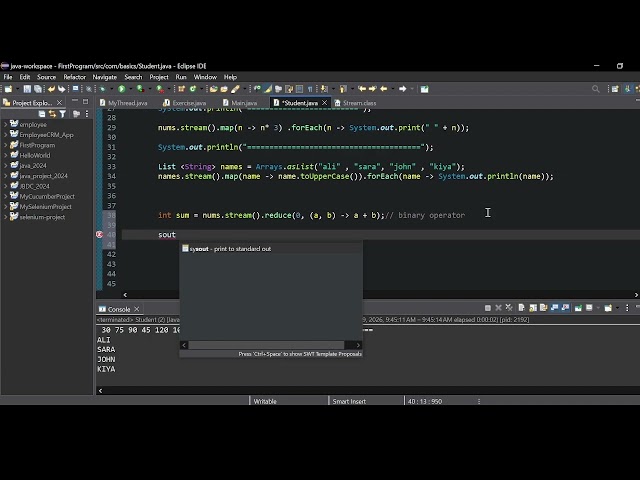Open the Refactor menu

click(74, 77)
